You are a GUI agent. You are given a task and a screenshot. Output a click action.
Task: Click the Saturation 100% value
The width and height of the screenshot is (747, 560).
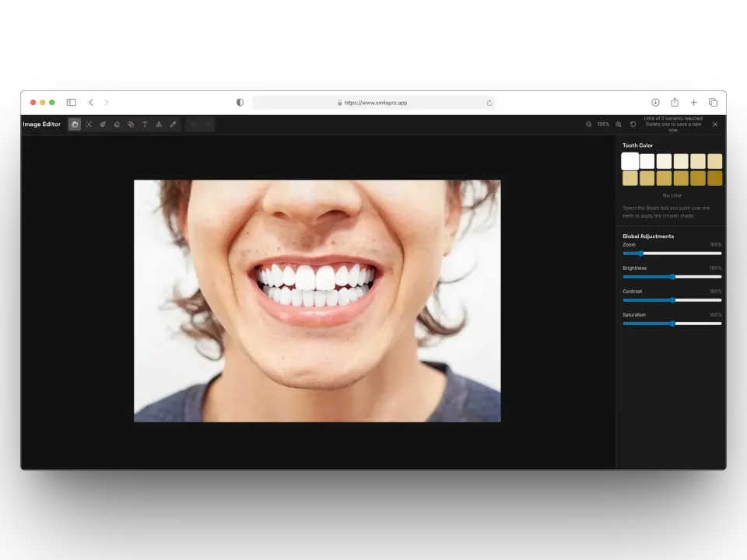tap(715, 315)
